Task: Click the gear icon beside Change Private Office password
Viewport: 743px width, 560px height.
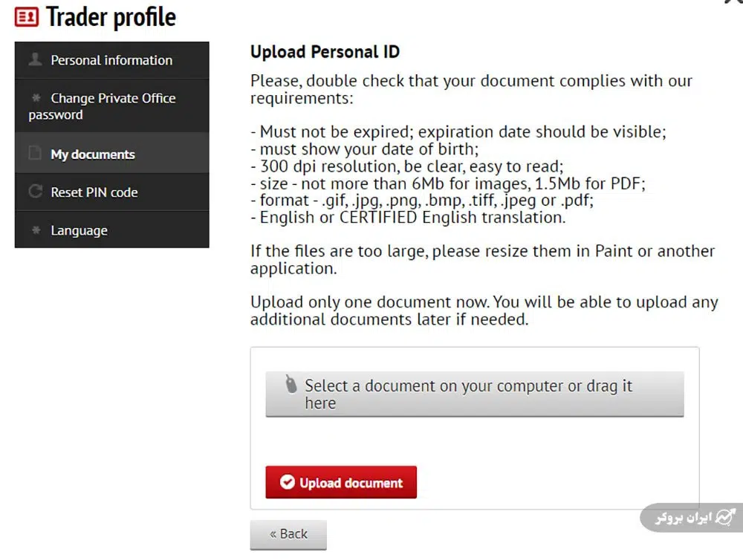Action: click(x=35, y=98)
